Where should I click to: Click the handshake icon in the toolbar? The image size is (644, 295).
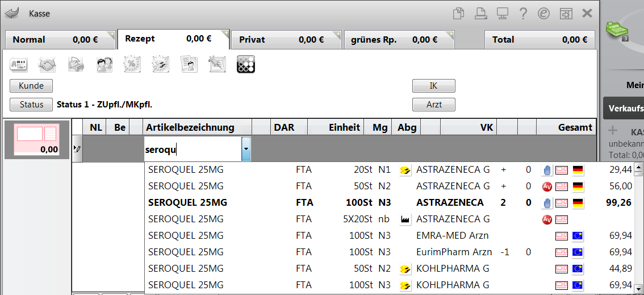coord(47,64)
